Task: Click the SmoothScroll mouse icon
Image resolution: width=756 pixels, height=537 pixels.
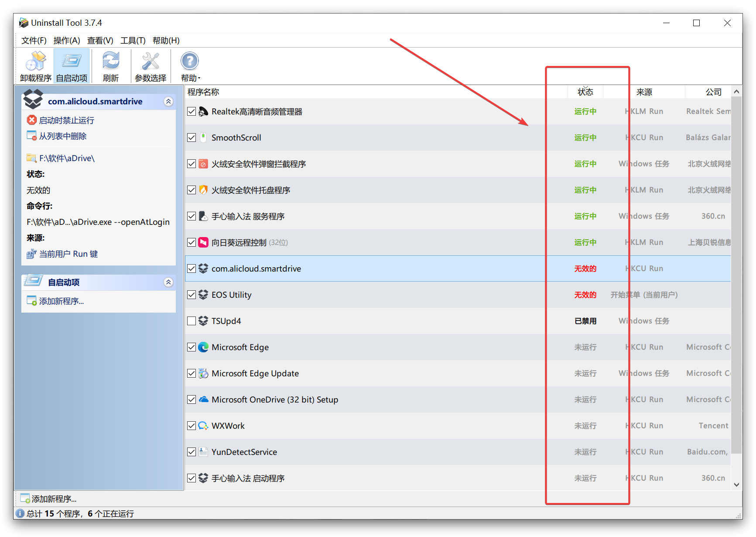Action: 203,138
